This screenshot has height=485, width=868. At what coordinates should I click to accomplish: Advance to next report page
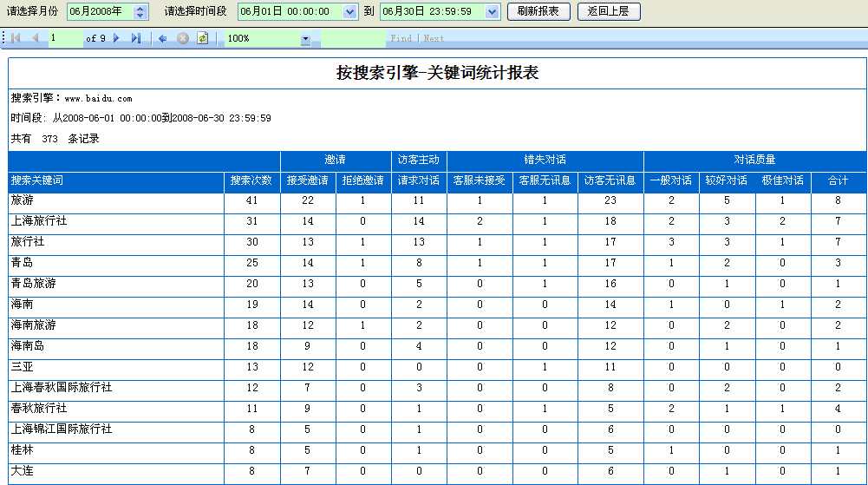point(117,38)
